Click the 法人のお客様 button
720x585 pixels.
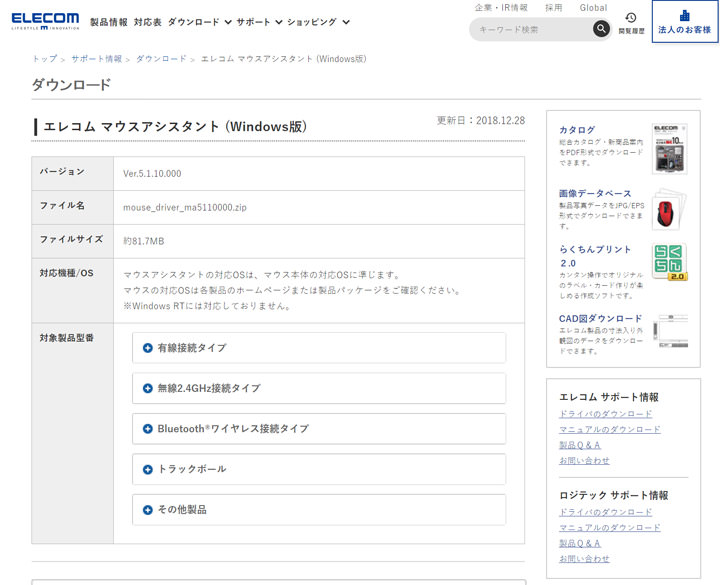685,22
